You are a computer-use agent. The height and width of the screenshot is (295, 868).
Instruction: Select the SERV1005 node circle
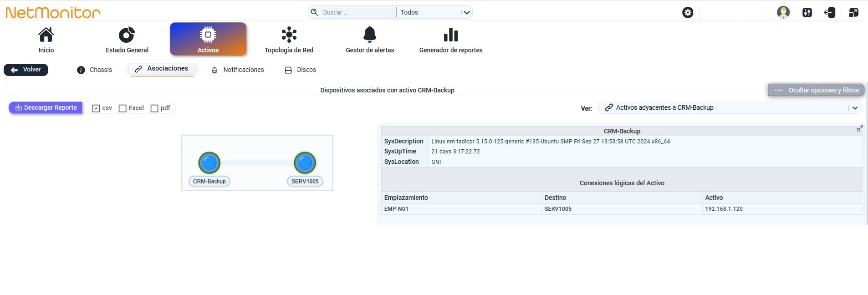(x=305, y=163)
